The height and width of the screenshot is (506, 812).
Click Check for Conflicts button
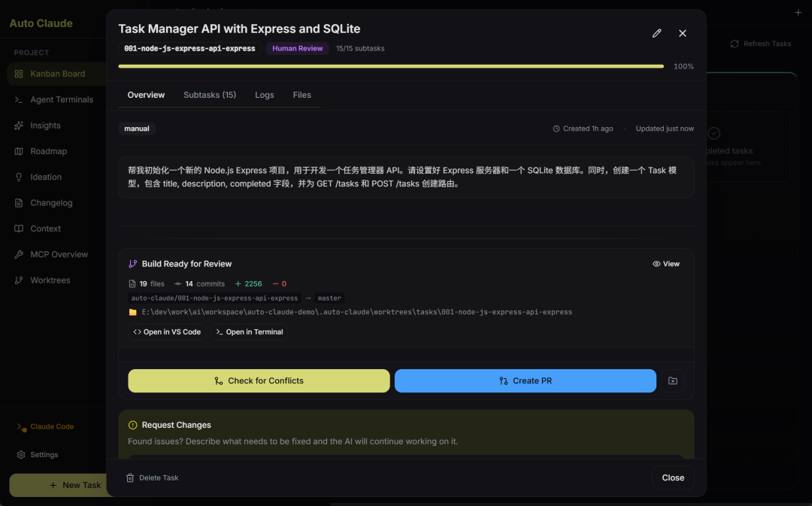click(x=259, y=380)
